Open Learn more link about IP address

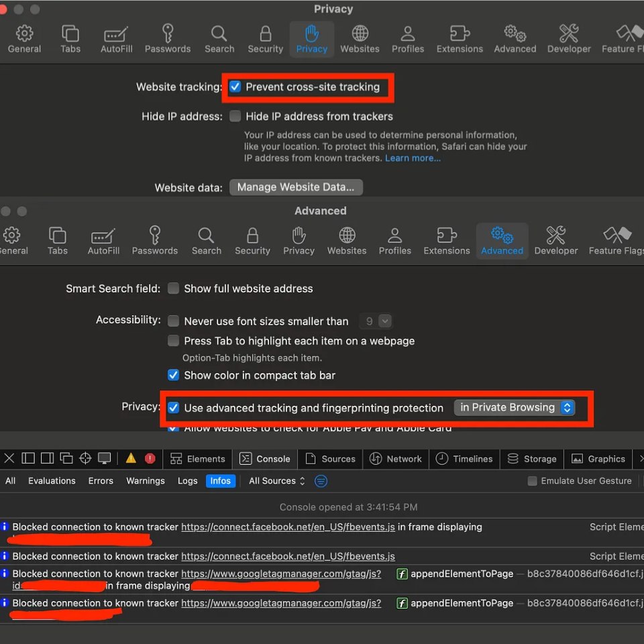(413, 158)
